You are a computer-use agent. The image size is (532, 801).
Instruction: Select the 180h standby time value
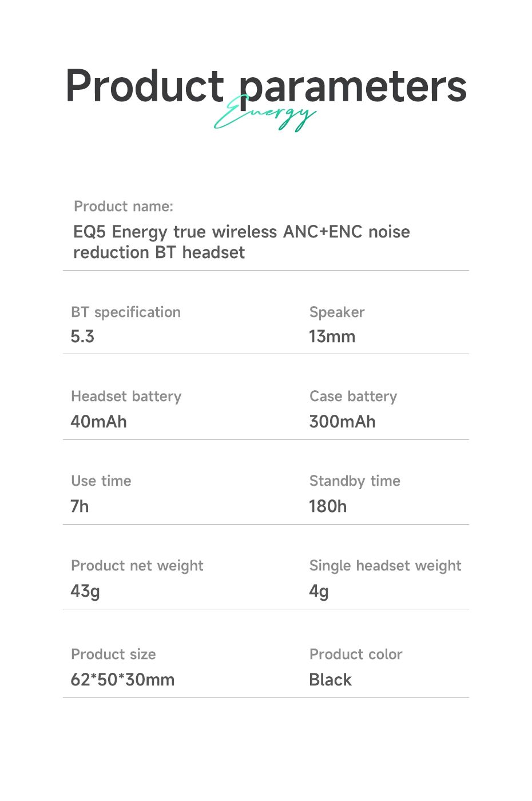[x=328, y=506]
